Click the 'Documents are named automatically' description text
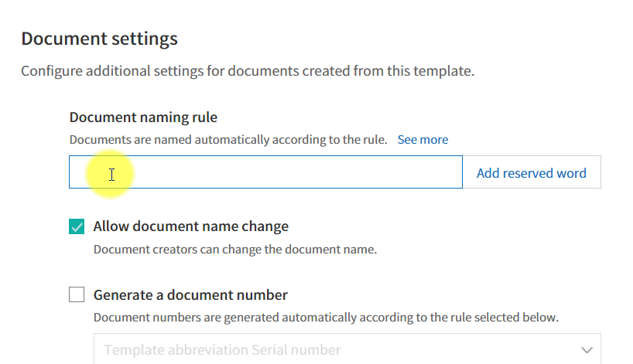Screen dimensions: 633x364 228,139
